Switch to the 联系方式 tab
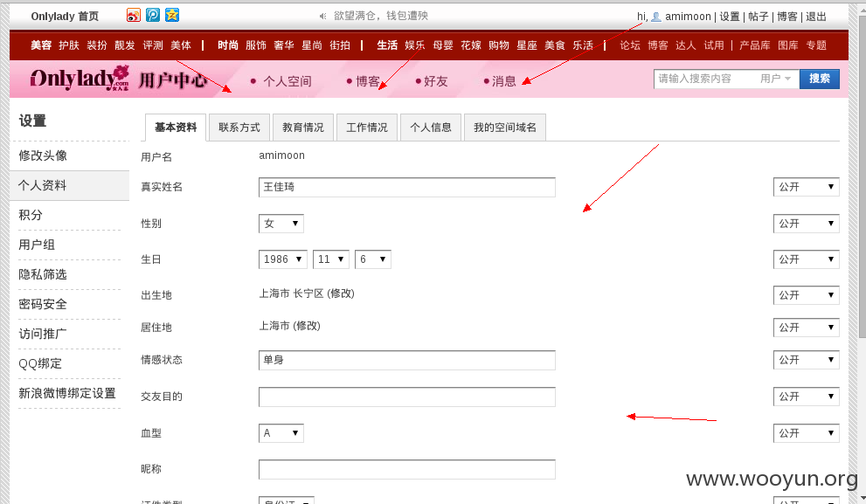Viewport: 866px width, 504px height. click(239, 128)
